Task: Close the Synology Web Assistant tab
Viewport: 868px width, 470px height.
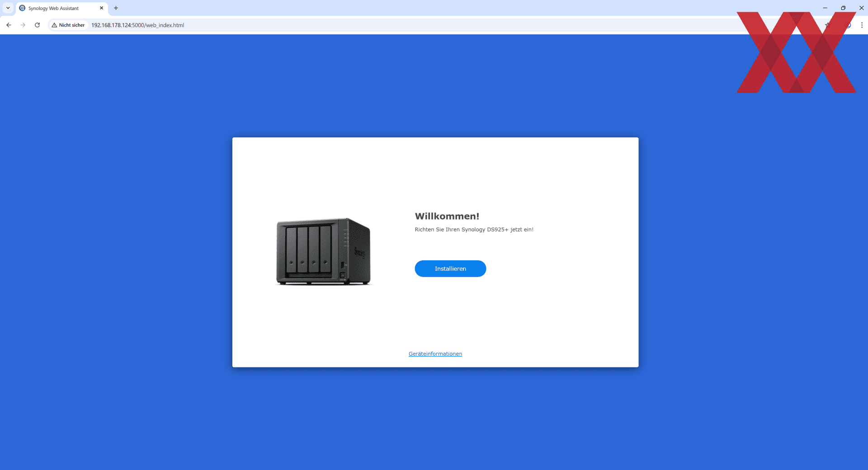Action: (x=101, y=8)
